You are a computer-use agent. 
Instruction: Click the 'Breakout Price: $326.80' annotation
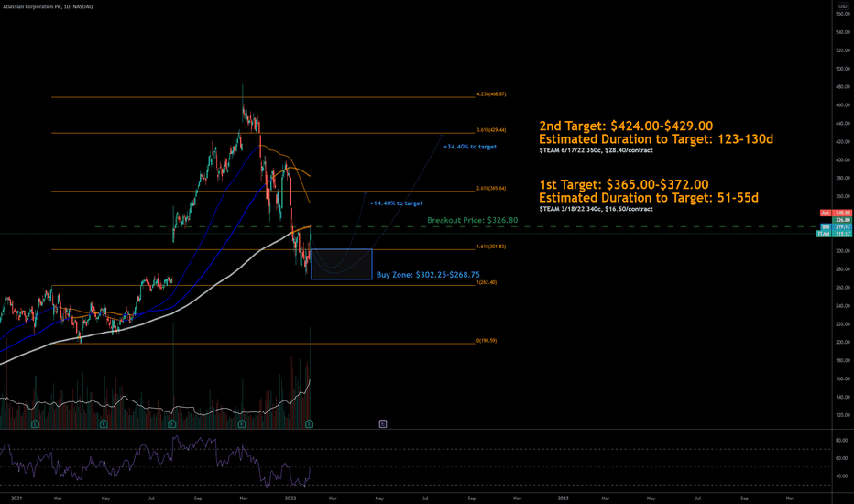pos(472,220)
